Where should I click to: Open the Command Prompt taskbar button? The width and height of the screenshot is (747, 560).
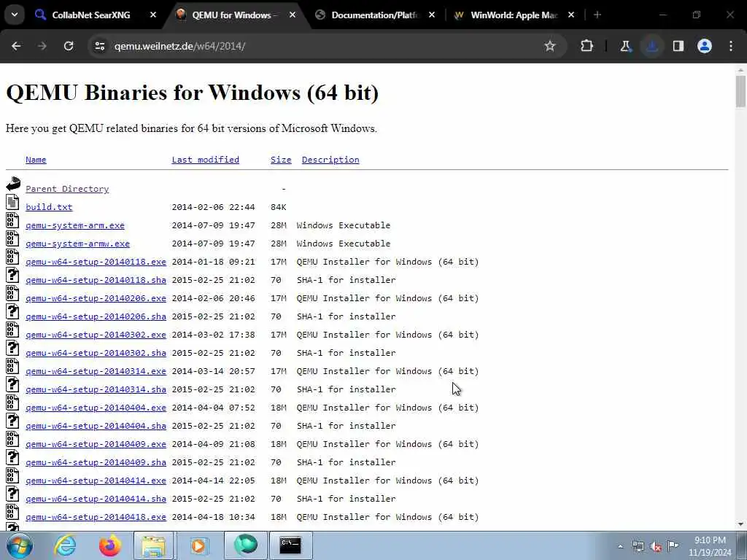pos(290,545)
